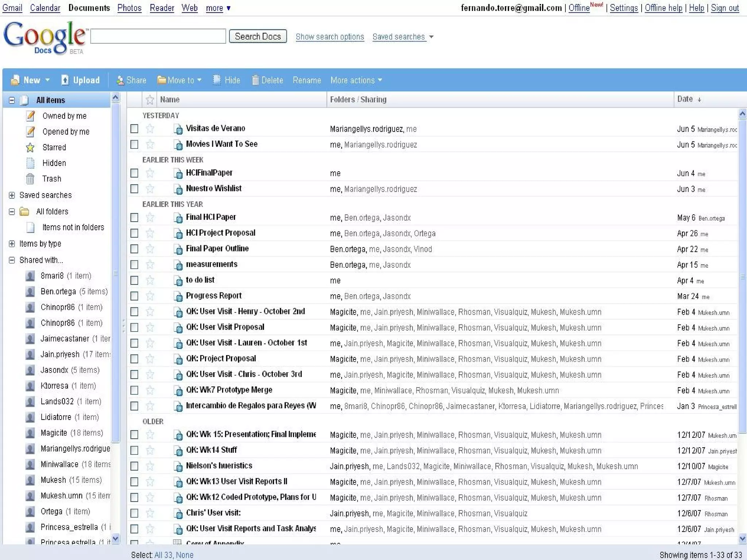Collapse the All folders tree

(12, 211)
